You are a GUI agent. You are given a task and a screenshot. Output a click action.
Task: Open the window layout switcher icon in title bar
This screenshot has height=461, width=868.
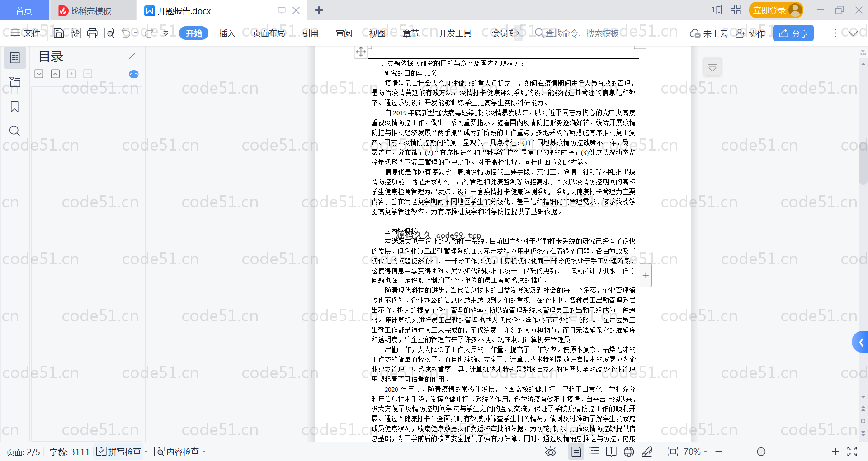point(714,9)
